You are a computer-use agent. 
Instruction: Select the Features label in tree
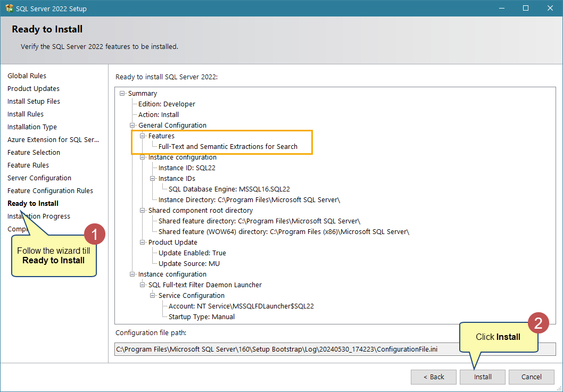coord(161,136)
